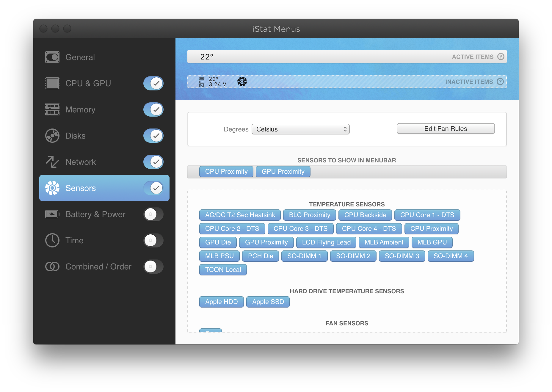The height and width of the screenshot is (392, 552).
Task: Open the Memory RAM icon in sidebar
Action: point(52,109)
